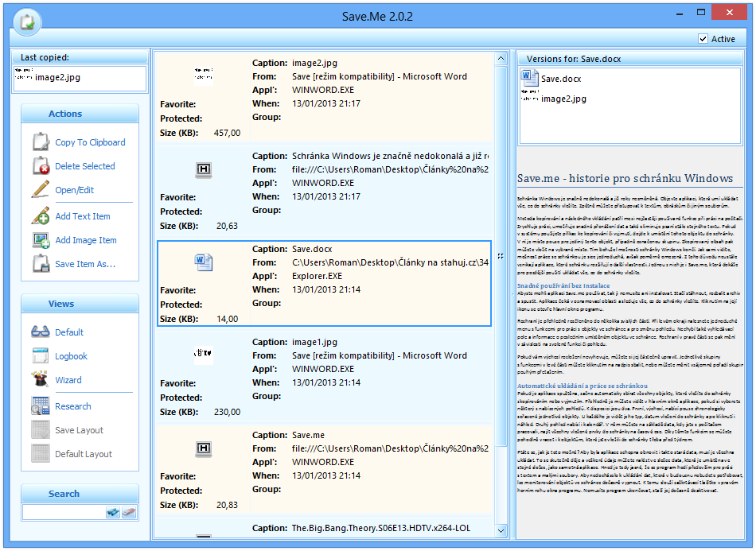756x551 pixels.
Task: Click Save Item As... link
Action: pos(85,264)
